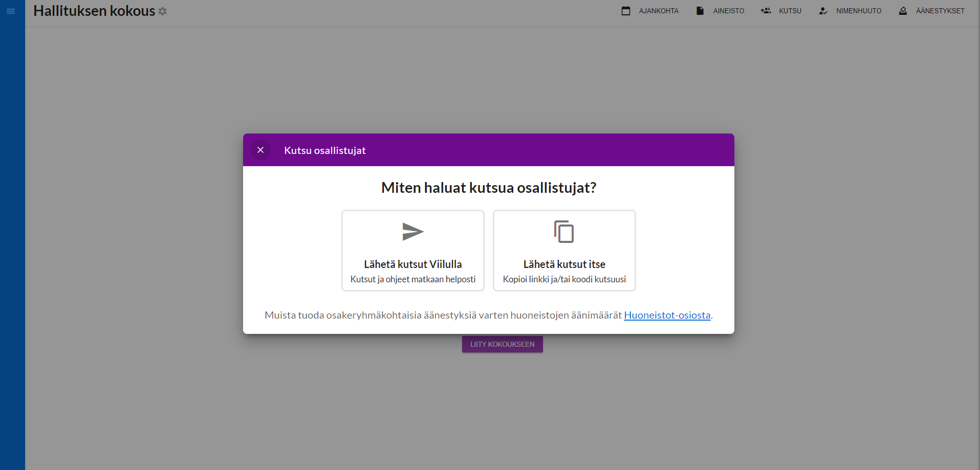Image resolution: width=980 pixels, height=470 pixels.
Task: Switch to the AINEISTO text tab
Action: pos(729,11)
